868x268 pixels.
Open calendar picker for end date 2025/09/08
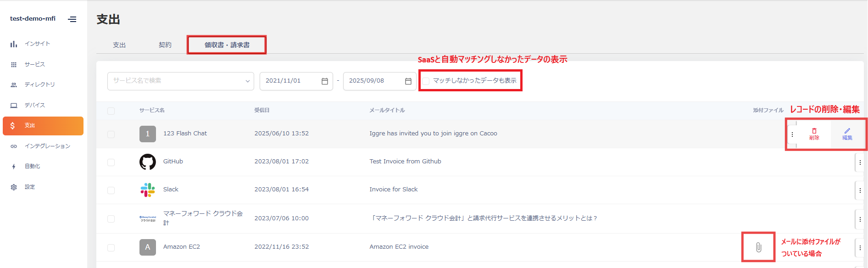(408, 81)
